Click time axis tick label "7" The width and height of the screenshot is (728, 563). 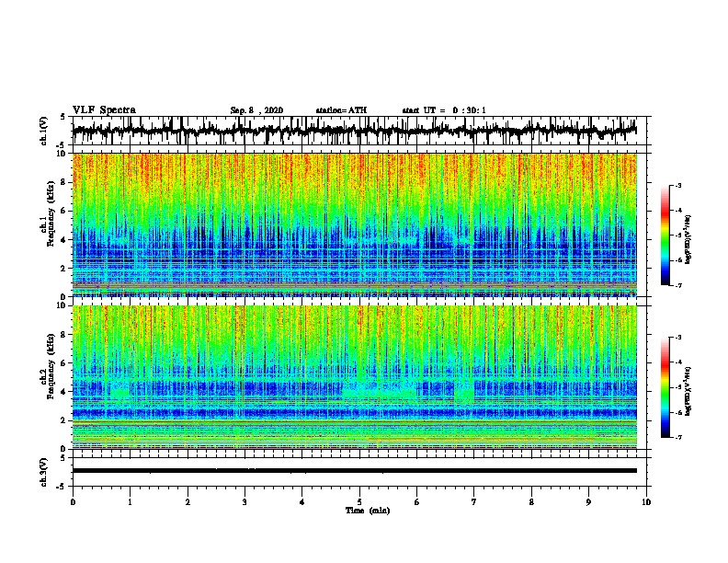(x=474, y=502)
